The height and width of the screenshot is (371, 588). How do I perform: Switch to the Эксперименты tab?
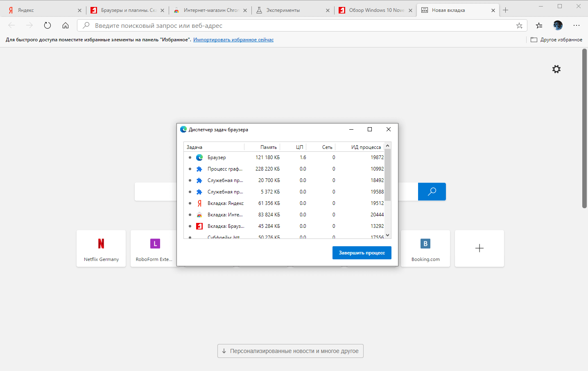[x=292, y=10]
